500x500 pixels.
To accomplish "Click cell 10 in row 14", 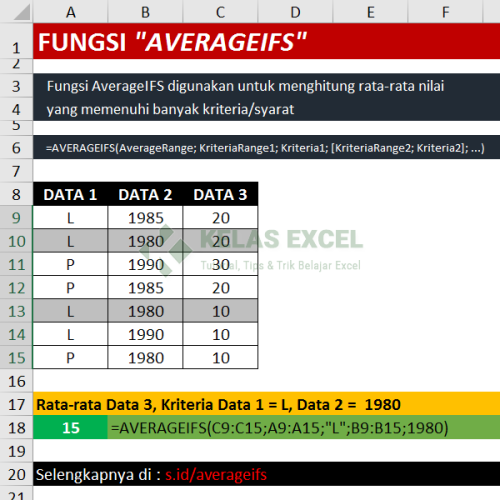I will point(220,334).
